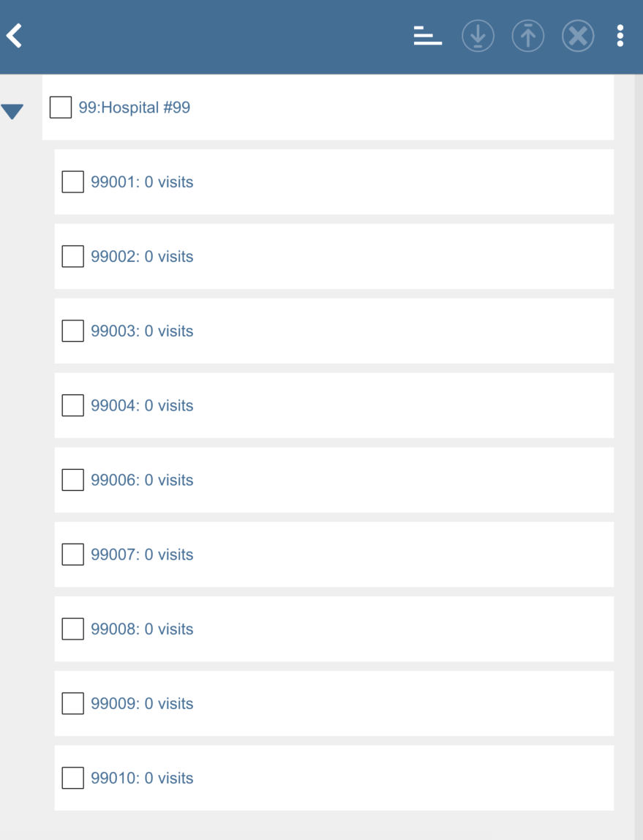Open the sort order icon

click(x=428, y=35)
